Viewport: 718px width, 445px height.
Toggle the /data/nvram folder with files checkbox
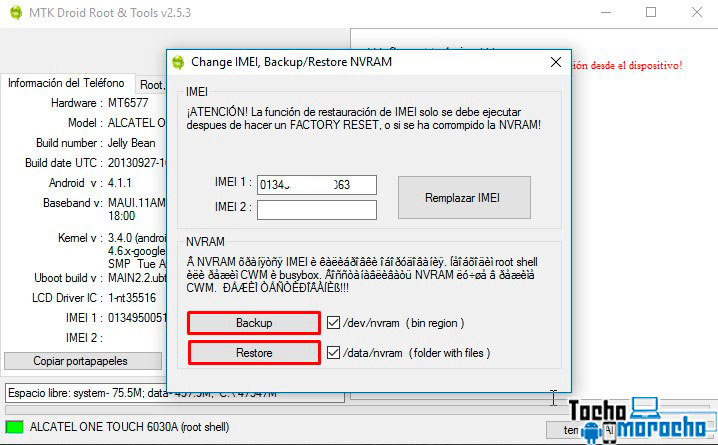[333, 353]
